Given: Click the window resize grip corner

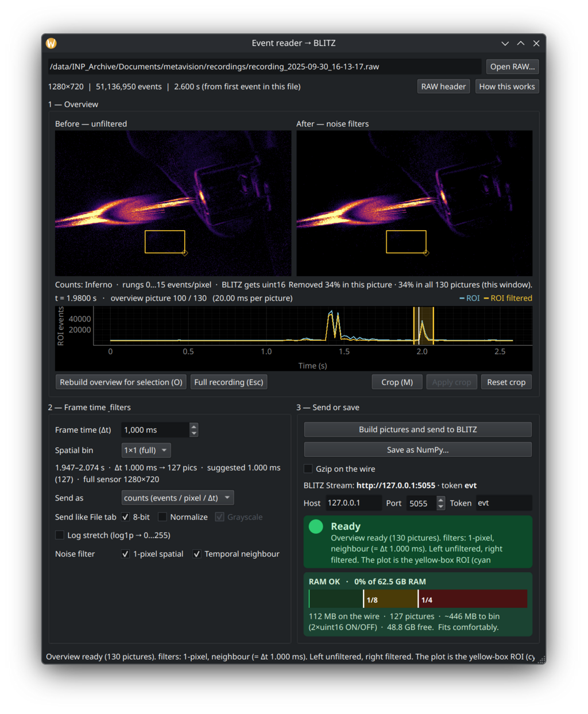Looking at the screenshot, I should pyautogui.click(x=541, y=659).
